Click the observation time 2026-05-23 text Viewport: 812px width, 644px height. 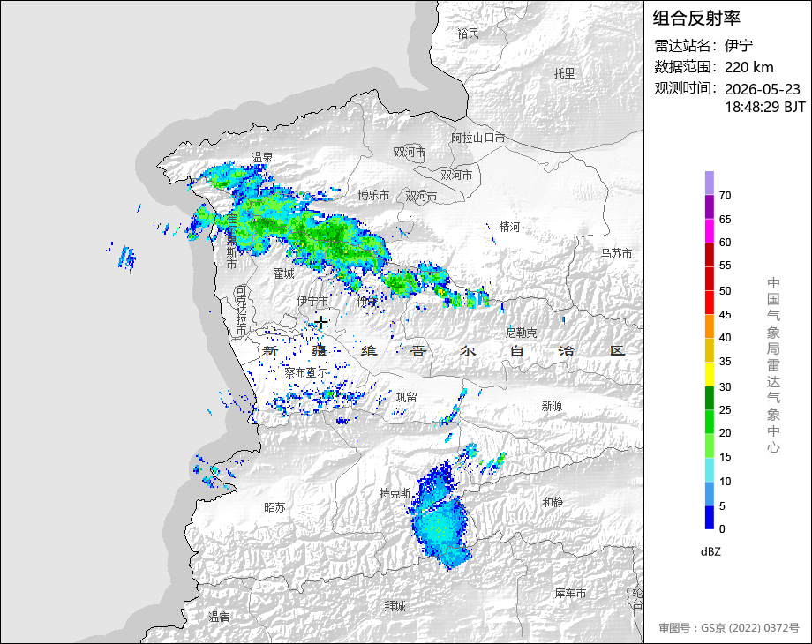coord(763,89)
